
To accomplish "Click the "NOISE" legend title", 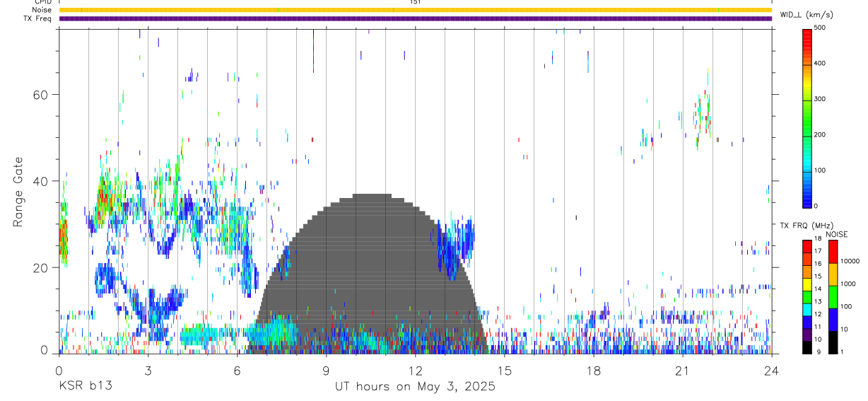I will pyautogui.click(x=838, y=234).
